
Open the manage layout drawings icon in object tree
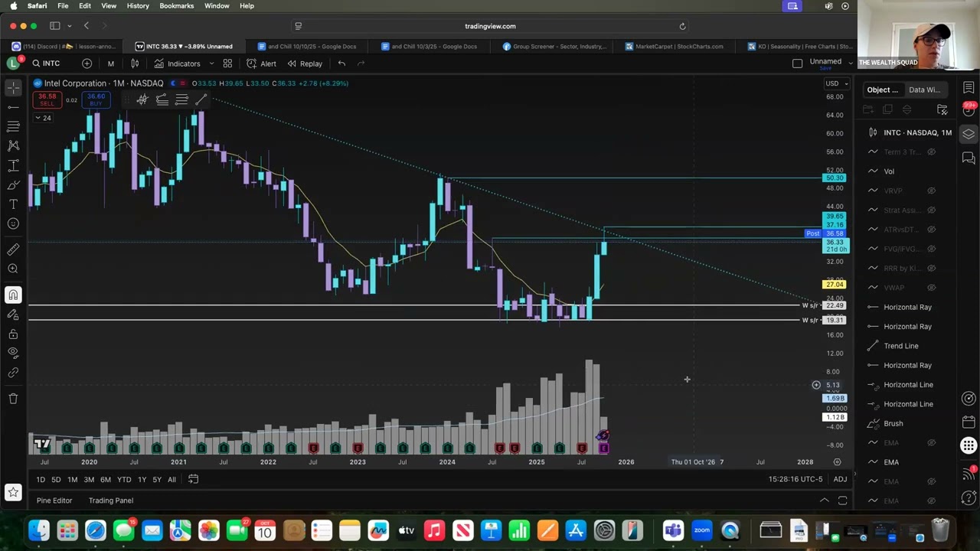click(x=942, y=109)
